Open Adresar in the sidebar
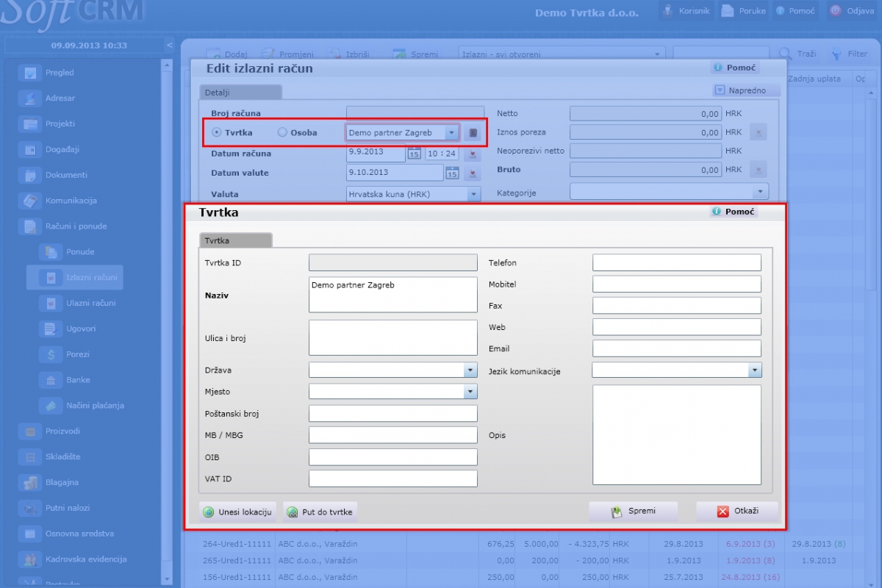 60,98
